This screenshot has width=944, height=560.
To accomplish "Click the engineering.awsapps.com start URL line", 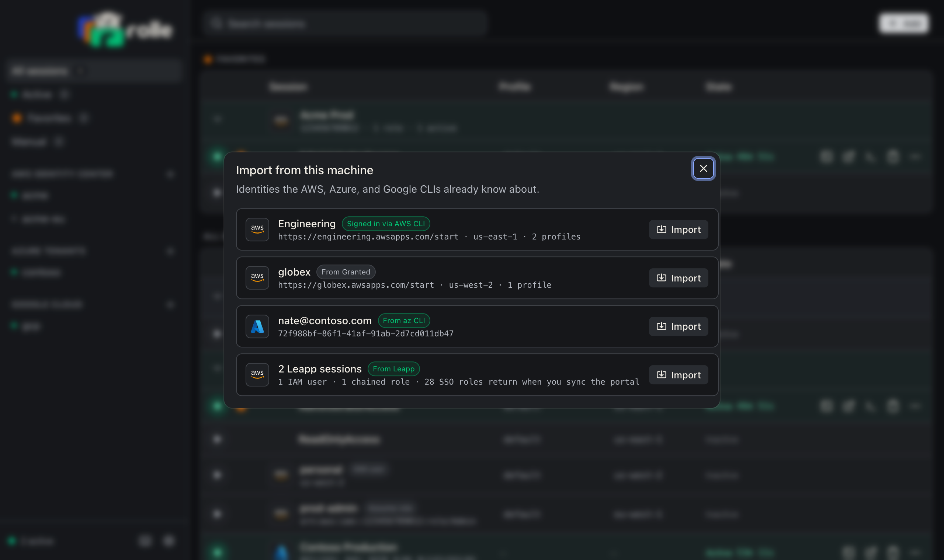I will [429, 237].
